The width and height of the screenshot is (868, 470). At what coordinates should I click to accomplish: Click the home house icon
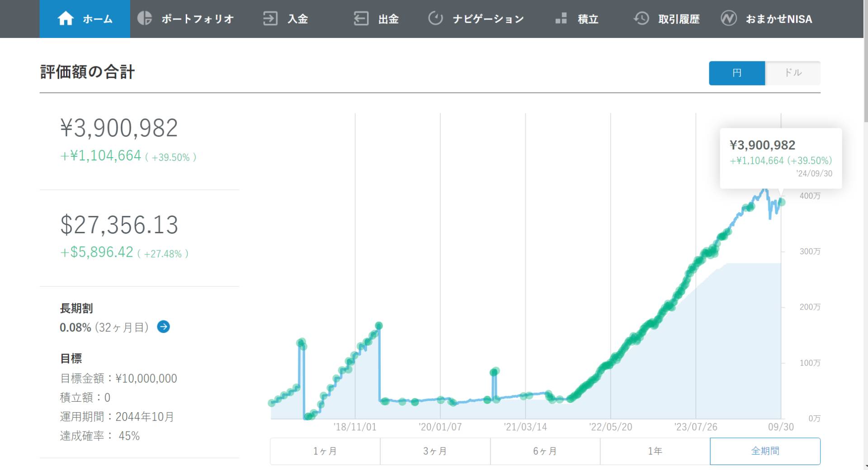(66, 19)
